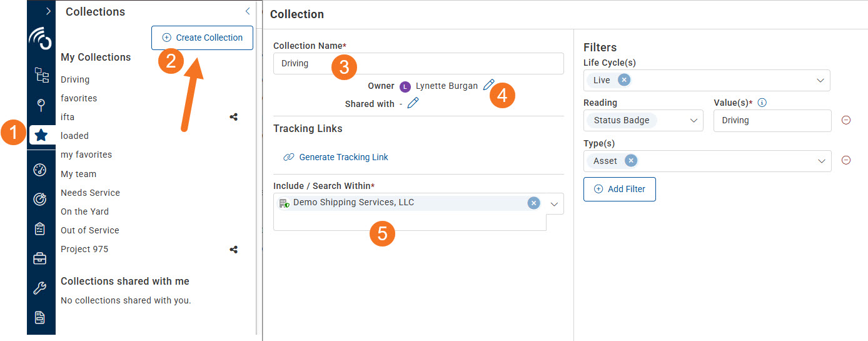Image resolution: width=868 pixels, height=341 pixels.
Task: Expand the Type(s) dropdown
Action: point(821,161)
